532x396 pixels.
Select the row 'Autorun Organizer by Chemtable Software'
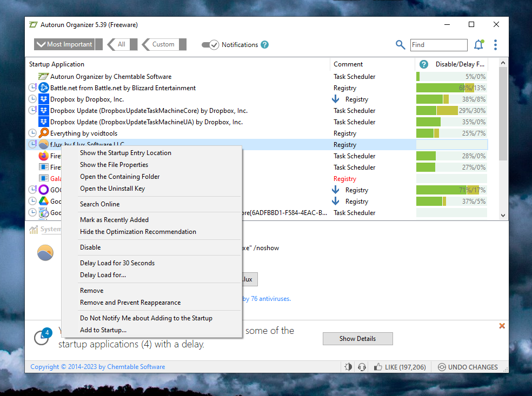[257, 77]
